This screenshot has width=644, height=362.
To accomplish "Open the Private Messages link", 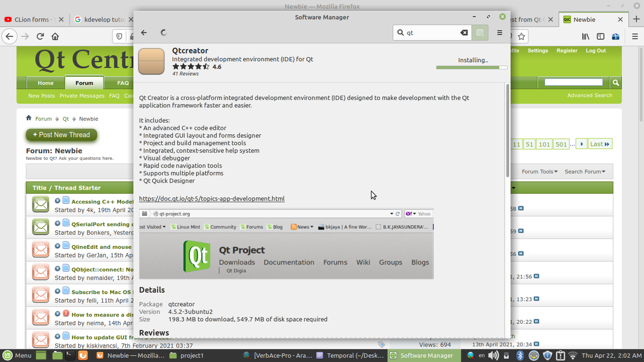I will [82, 96].
